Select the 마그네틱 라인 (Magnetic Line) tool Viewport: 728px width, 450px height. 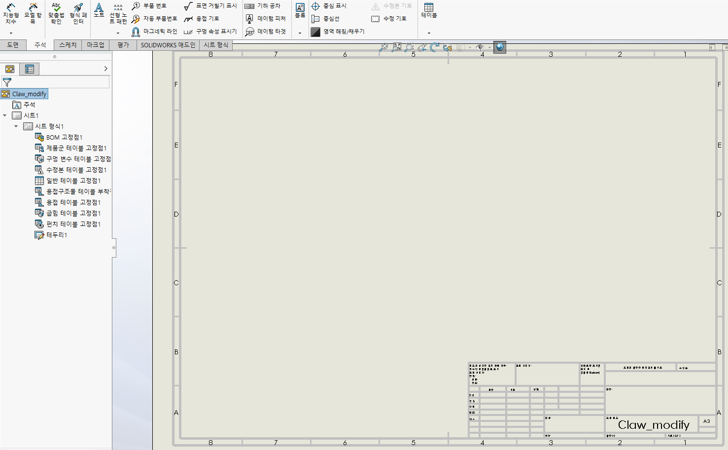[x=154, y=32]
